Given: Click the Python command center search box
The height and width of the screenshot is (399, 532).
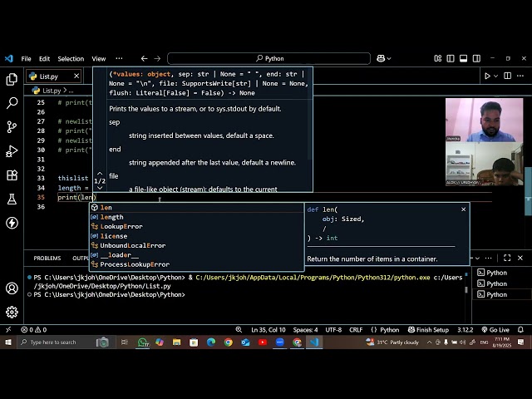Looking at the screenshot, I should point(268,59).
